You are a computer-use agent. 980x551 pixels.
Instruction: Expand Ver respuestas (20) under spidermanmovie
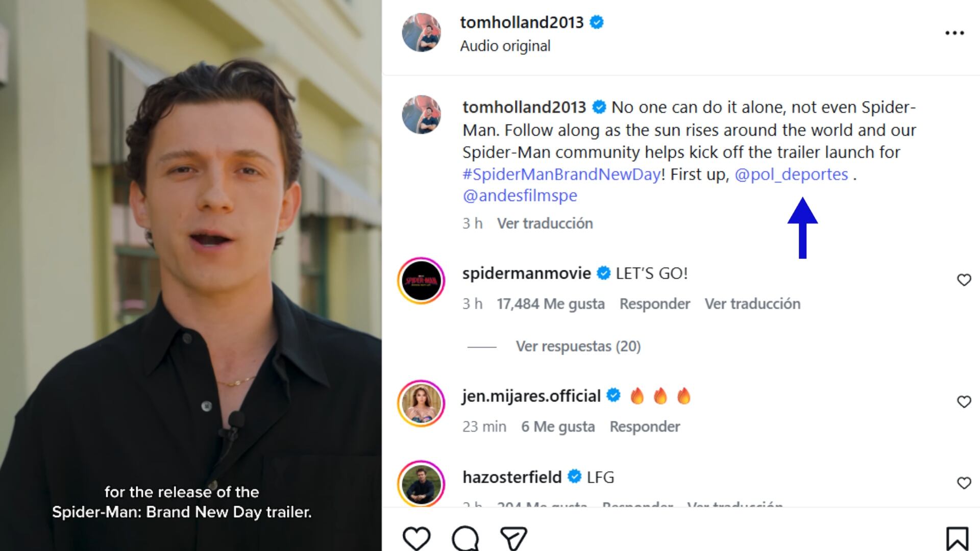click(x=579, y=346)
